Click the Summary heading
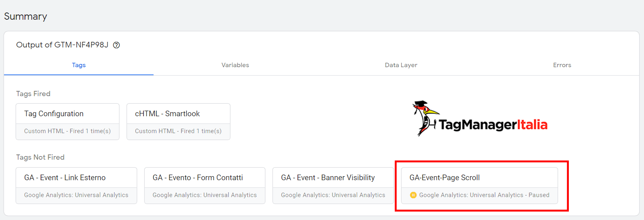Viewport: 644px width, 220px height. point(26,16)
